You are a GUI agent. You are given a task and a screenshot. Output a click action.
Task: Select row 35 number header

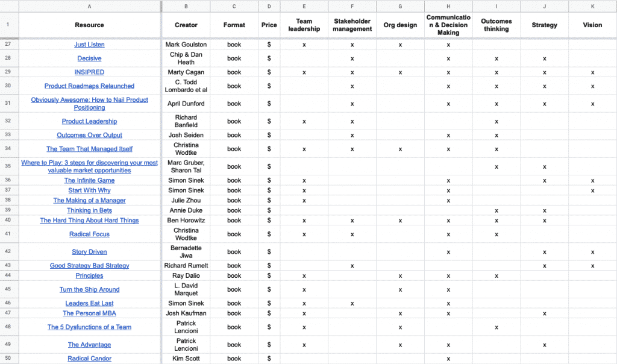coord(9,166)
